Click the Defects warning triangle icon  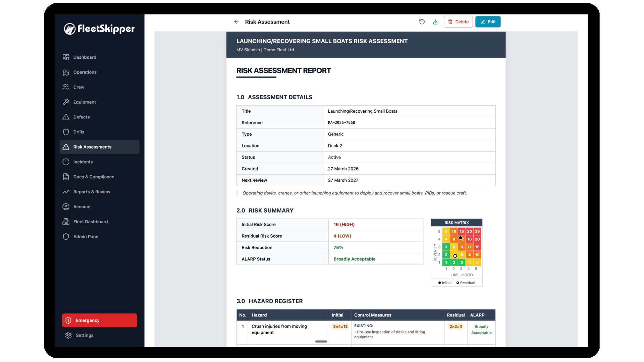pyautogui.click(x=66, y=117)
